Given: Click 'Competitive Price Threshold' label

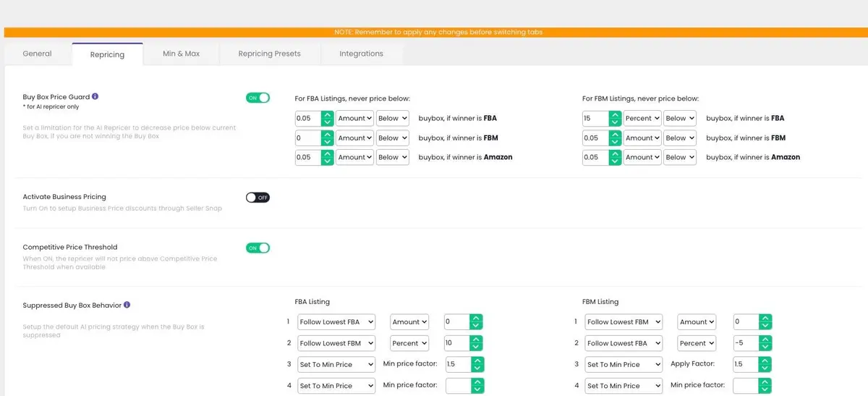Looking at the screenshot, I should coord(70,248).
